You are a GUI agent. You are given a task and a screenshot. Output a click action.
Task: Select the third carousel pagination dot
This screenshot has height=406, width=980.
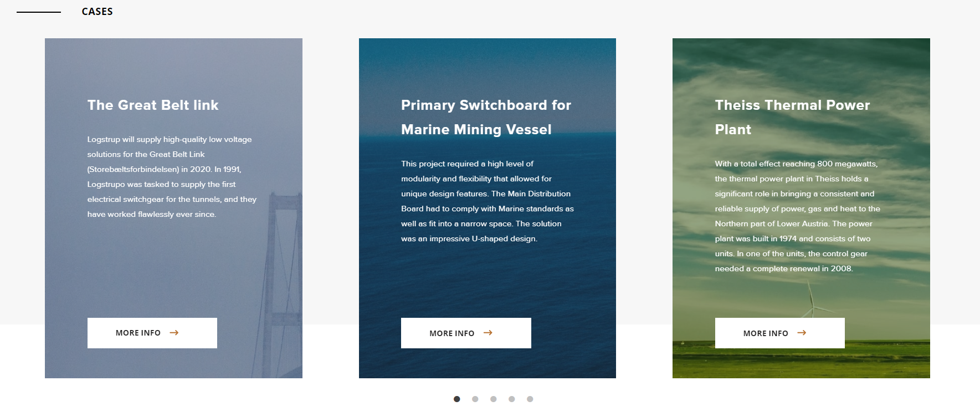click(x=493, y=398)
